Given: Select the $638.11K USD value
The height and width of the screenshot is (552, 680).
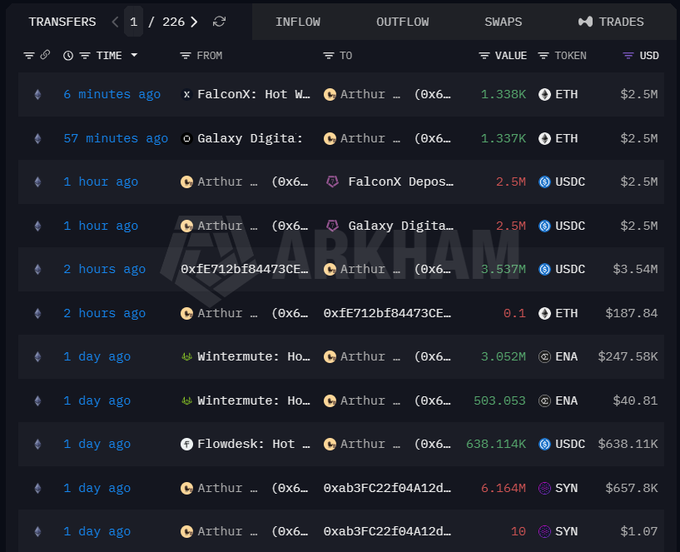Looking at the screenshot, I should [x=628, y=444].
